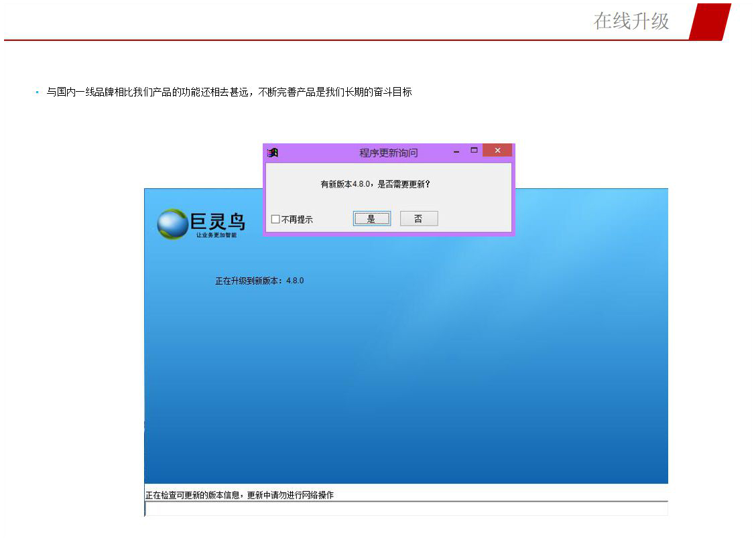Click the 程序更新询问 title text
The image size is (756, 542).
pos(388,153)
